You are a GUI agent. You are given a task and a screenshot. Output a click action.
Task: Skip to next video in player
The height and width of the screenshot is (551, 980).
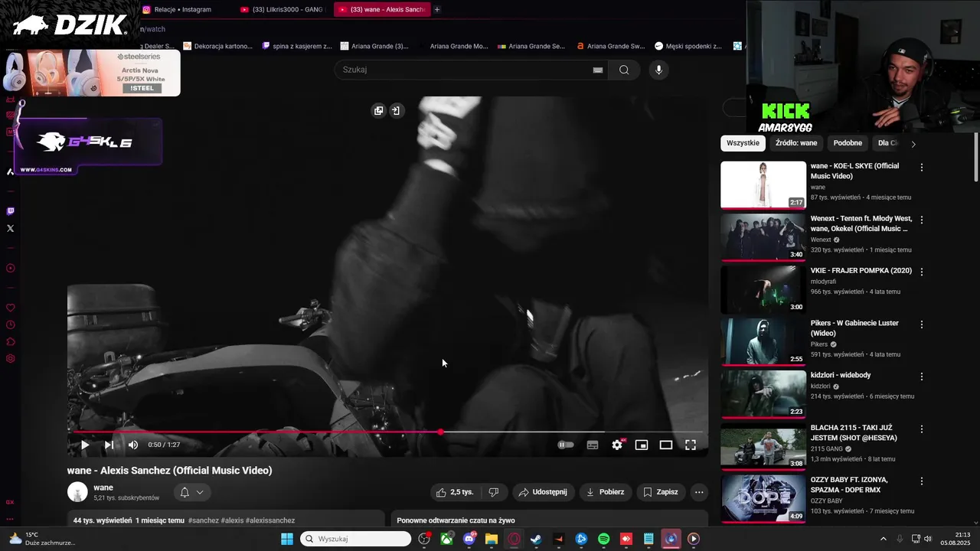point(109,445)
